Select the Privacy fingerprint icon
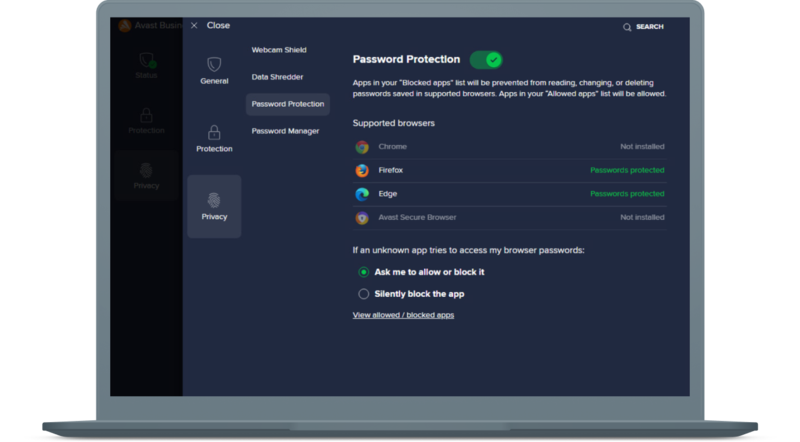The width and height of the screenshot is (800, 442). [214, 198]
